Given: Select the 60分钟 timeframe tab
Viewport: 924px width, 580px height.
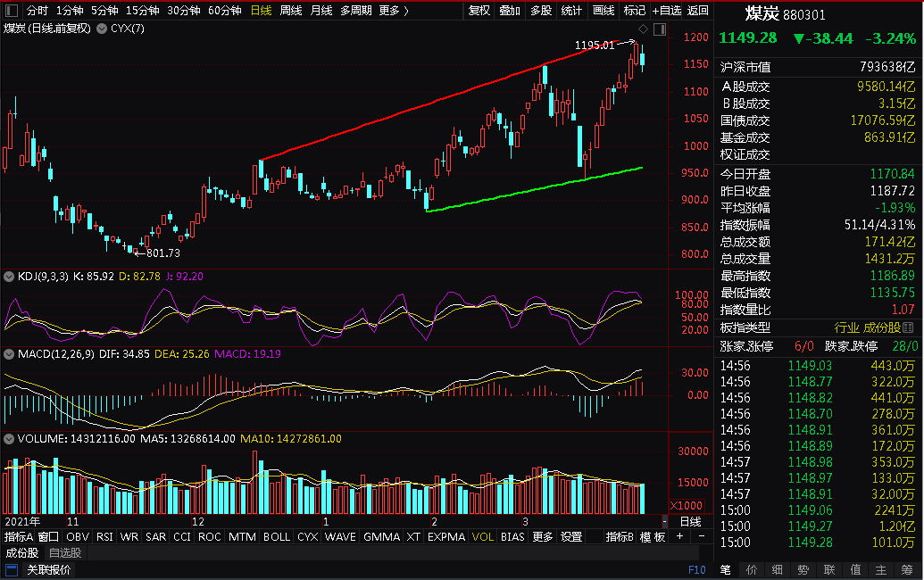Looking at the screenshot, I should (224, 11).
